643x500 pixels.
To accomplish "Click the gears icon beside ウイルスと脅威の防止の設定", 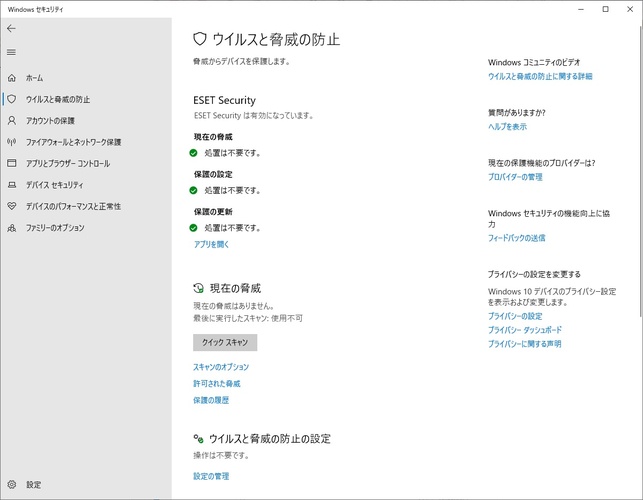I will pos(198,439).
